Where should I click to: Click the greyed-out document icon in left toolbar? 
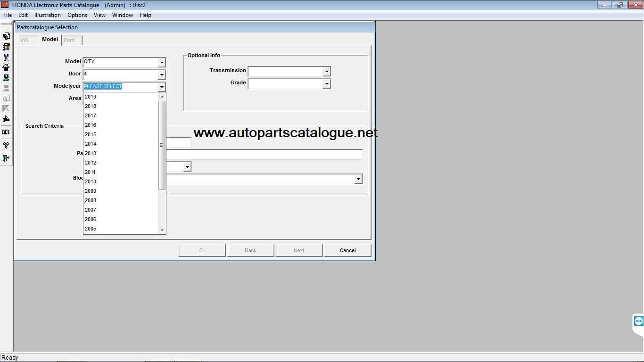(x=6, y=99)
